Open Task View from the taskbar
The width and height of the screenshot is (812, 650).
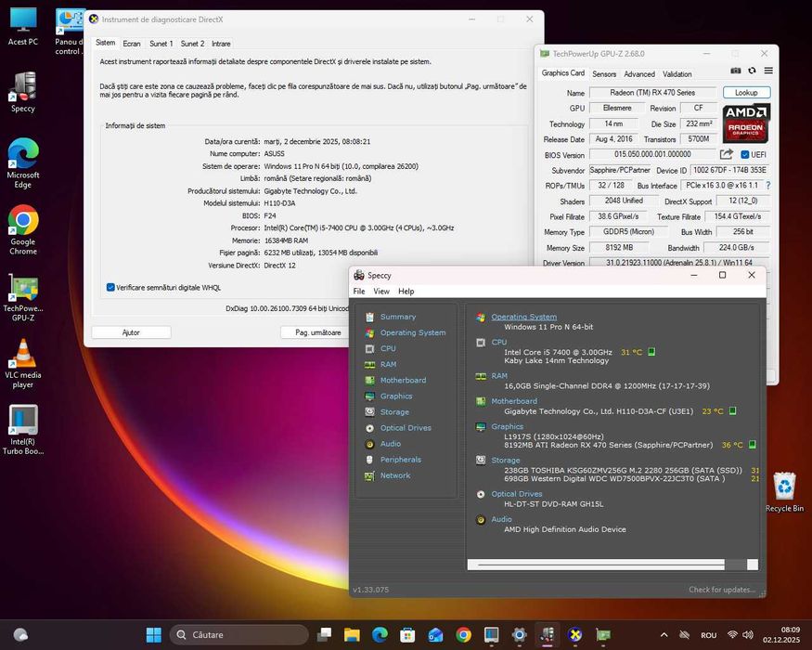tap(325, 634)
